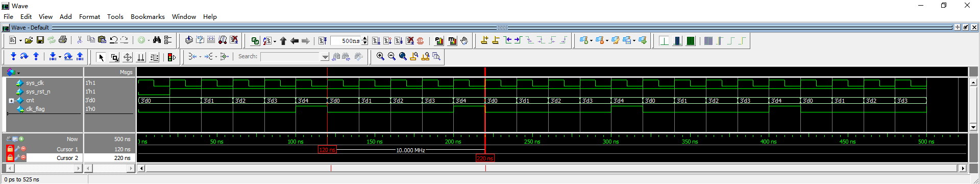Viewport: 980px width, 184px height.
Task: Click the Find binoculars icon
Action: 157,40
